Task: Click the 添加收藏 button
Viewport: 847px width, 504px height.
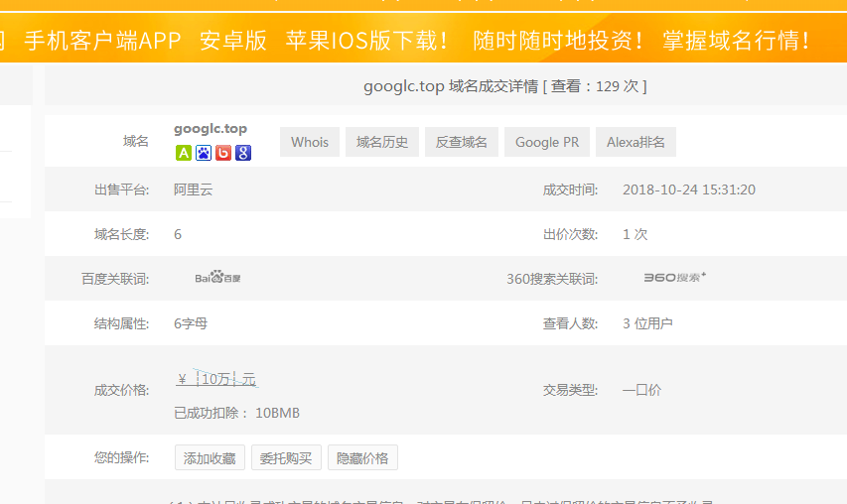Action: 210,457
